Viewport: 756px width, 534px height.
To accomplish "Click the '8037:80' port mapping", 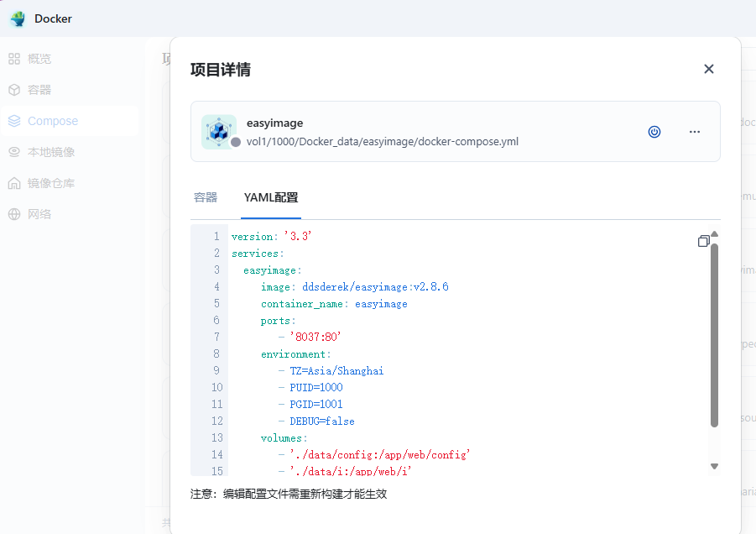I will pyautogui.click(x=315, y=337).
